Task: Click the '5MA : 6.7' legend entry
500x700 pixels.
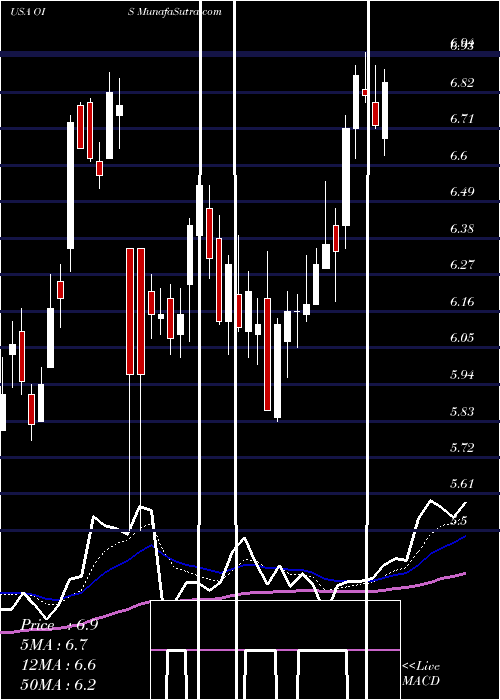Action: [x=54, y=645]
